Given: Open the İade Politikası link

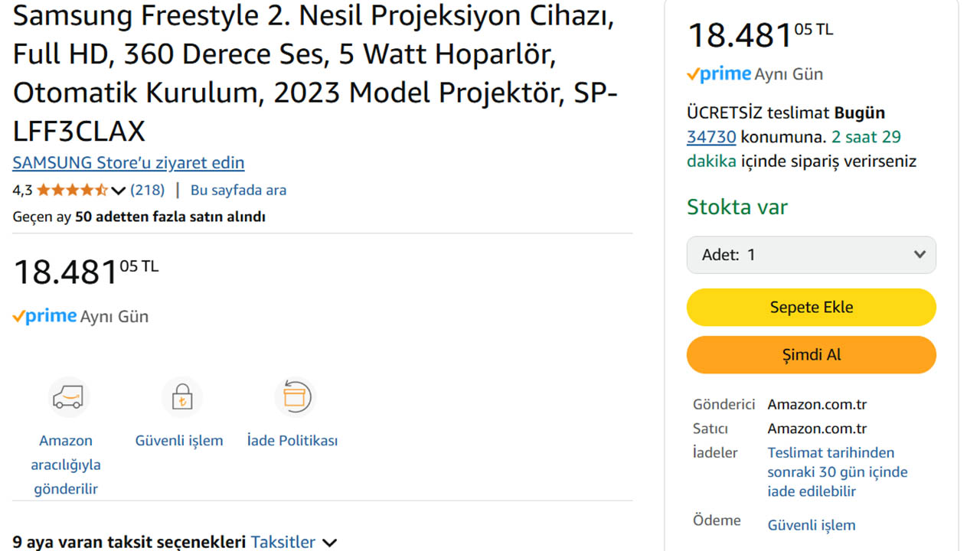Looking at the screenshot, I should (292, 441).
